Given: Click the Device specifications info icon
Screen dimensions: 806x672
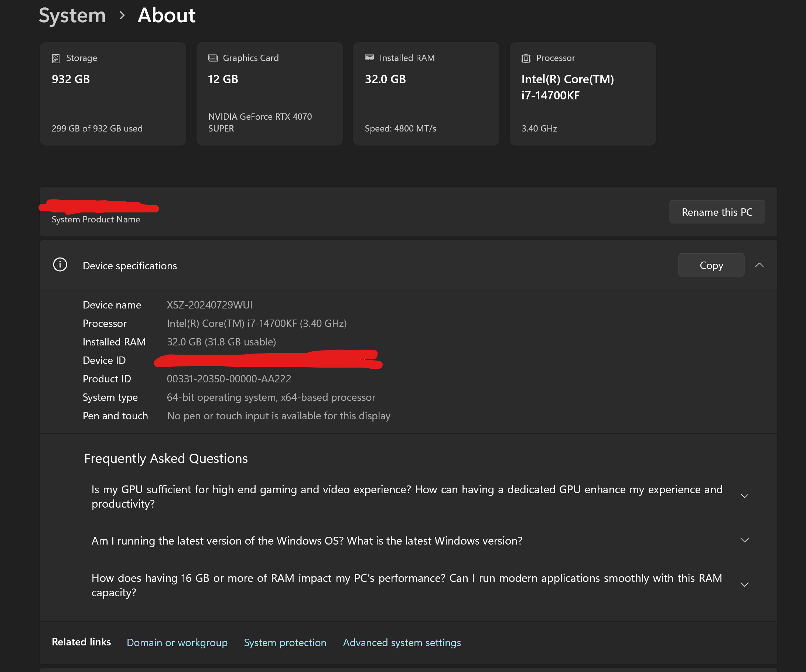Looking at the screenshot, I should point(60,265).
